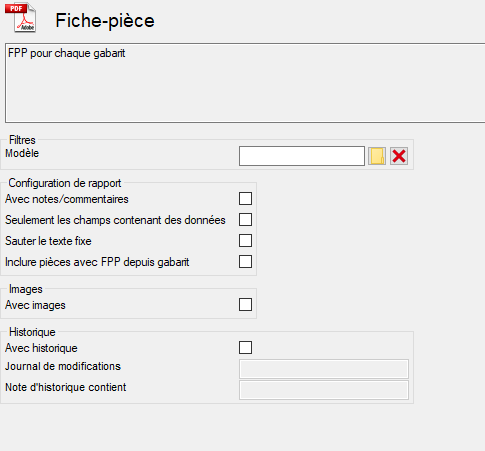Toggle the Sauter le texte fixe checkbox
This screenshot has width=485, height=451.
(x=245, y=241)
